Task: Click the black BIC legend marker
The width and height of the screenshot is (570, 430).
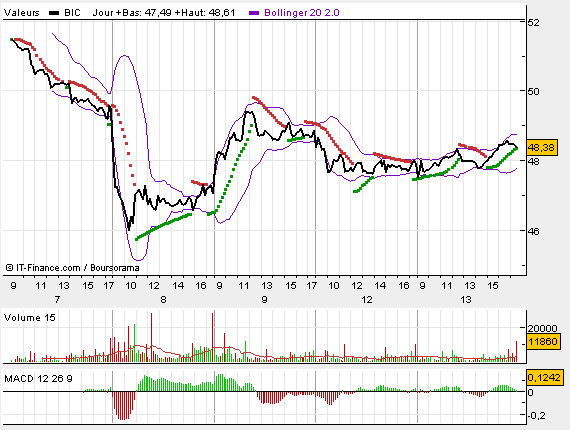Action: click(54, 13)
